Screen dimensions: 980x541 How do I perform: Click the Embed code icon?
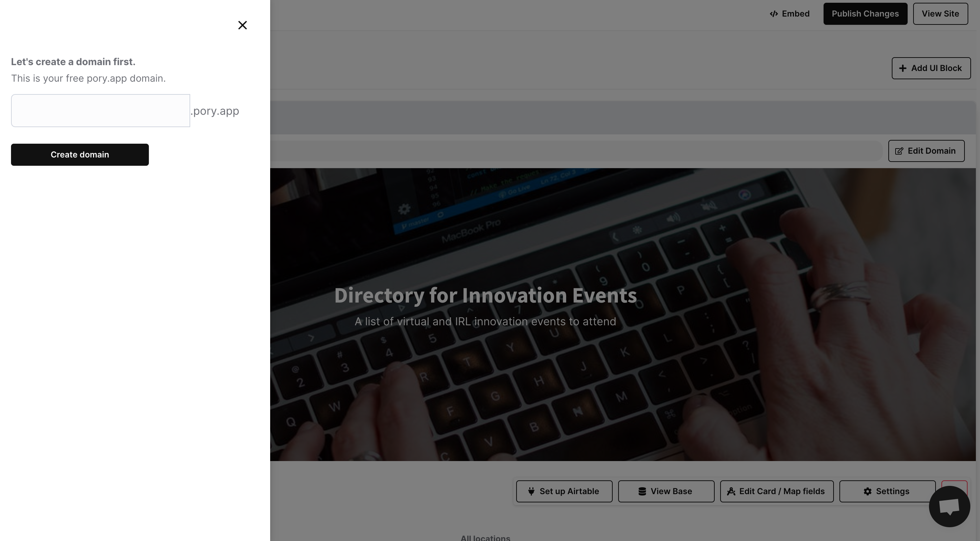tap(774, 14)
